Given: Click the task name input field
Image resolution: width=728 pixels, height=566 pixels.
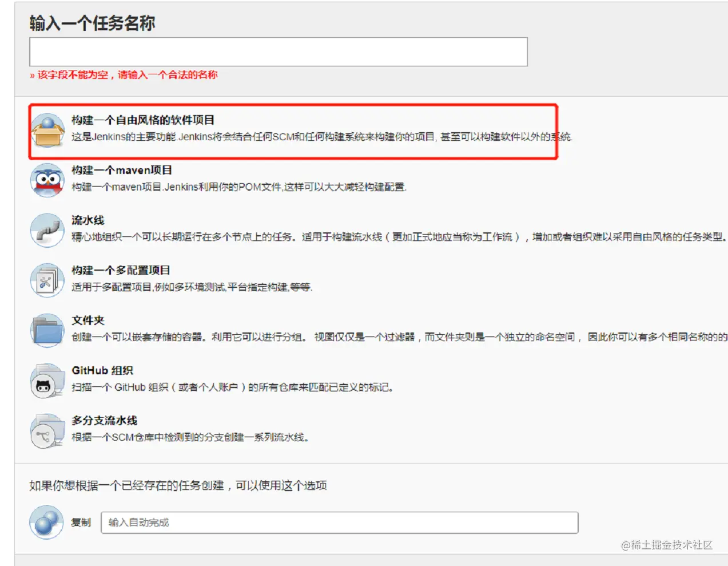Looking at the screenshot, I should point(279,52).
